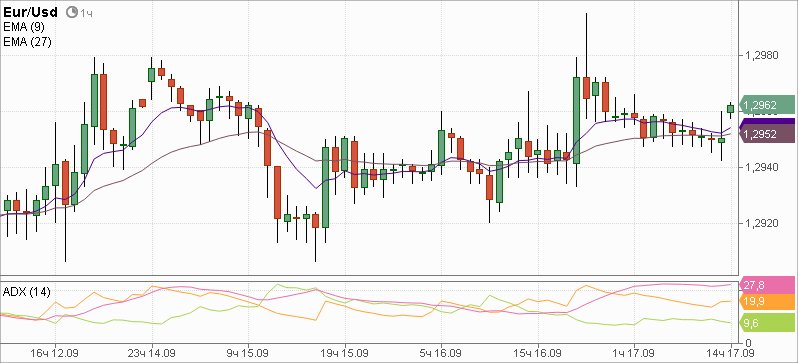Click the 0 label on ADX axis
798x363 pixels.
click(x=747, y=342)
